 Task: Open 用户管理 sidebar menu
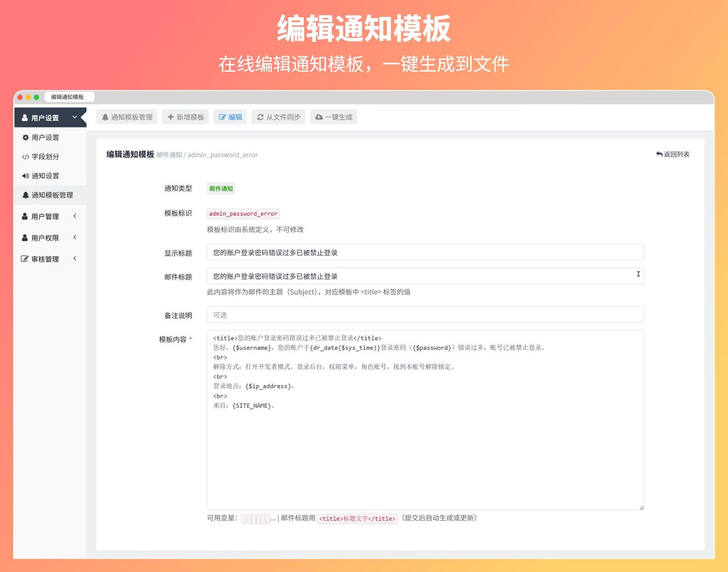[x=50, y=216]
